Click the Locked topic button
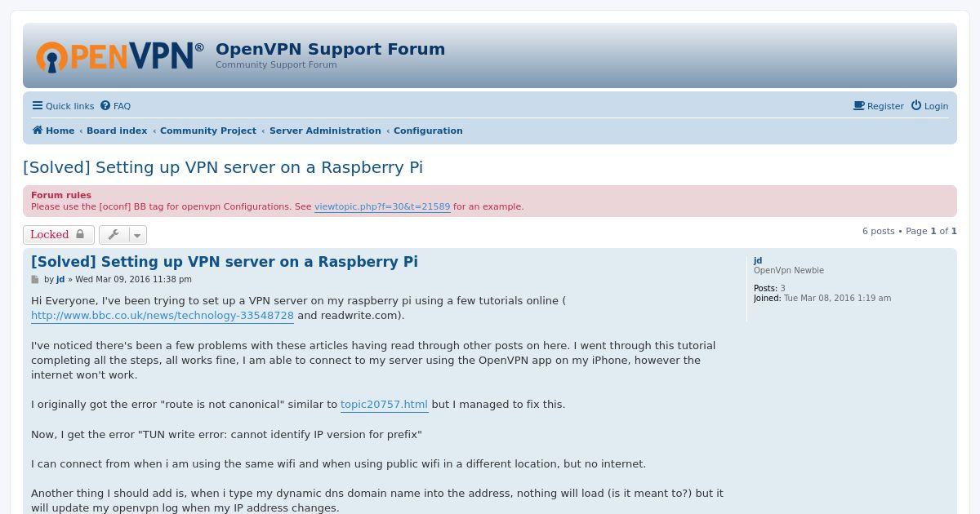The height and width of the screenshot is (514, 980). point(59,235)
